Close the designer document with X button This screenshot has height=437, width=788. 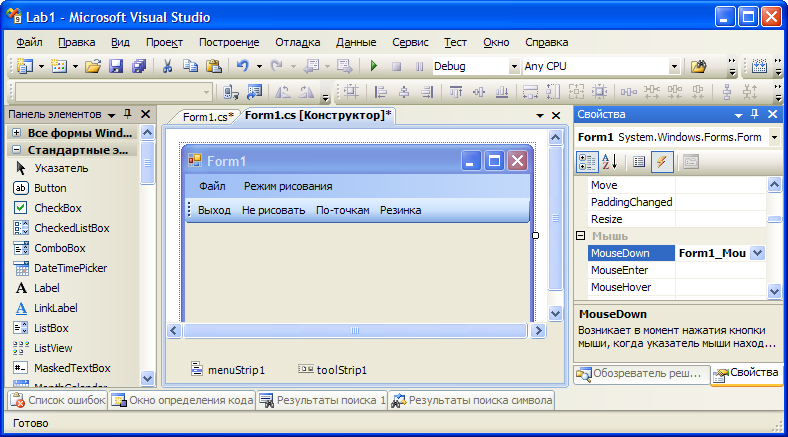point(556,116)
